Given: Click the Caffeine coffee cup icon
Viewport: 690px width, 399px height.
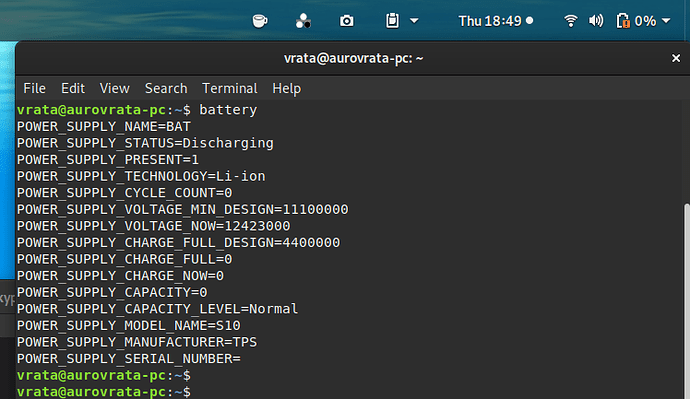Looking at the screenshot, I should pyautogui.click(x=260, y=21).
